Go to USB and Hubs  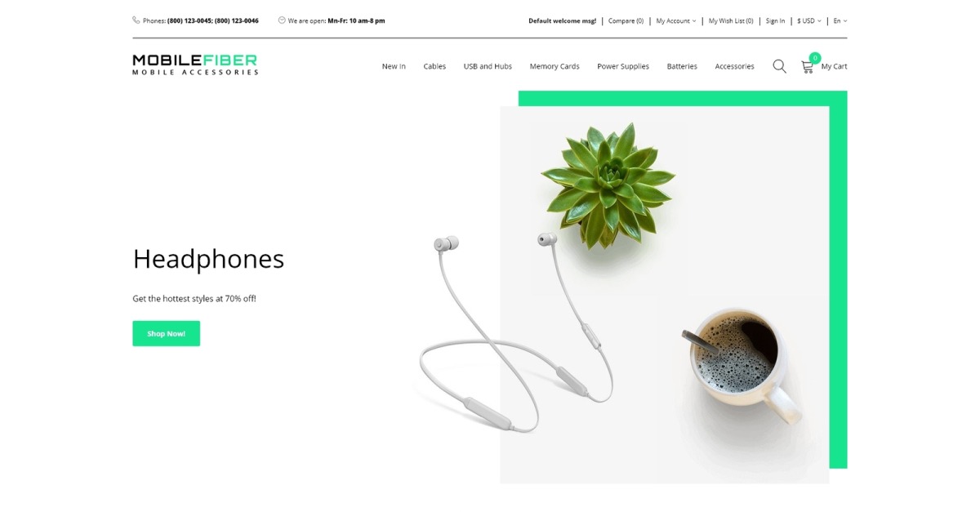tap(488, 66)
